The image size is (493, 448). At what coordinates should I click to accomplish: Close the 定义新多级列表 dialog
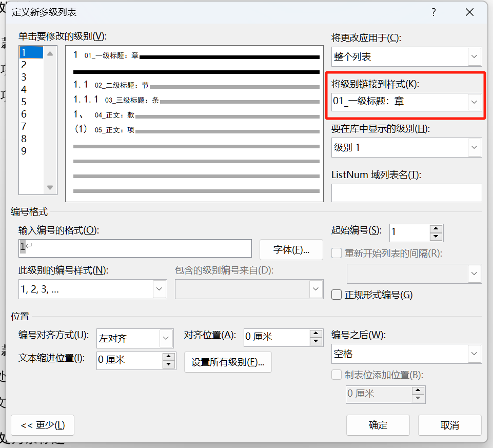(469, 12)
